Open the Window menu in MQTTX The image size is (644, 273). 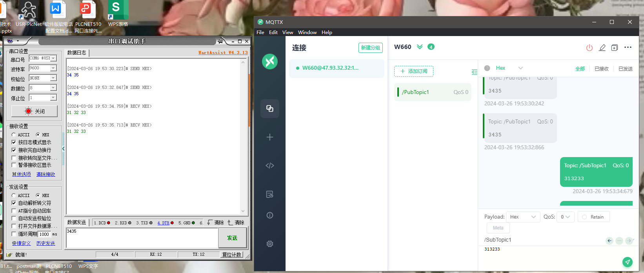point(307,32)
